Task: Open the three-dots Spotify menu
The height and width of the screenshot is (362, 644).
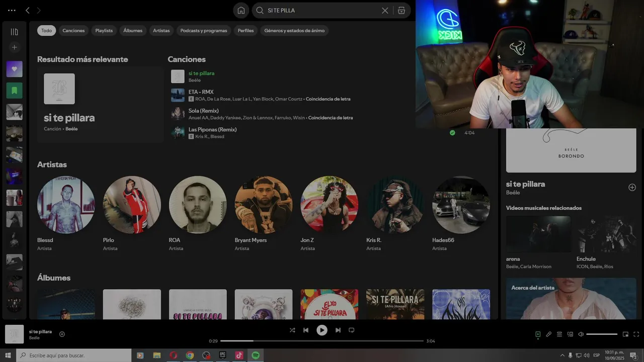Action: coord(12,10)
